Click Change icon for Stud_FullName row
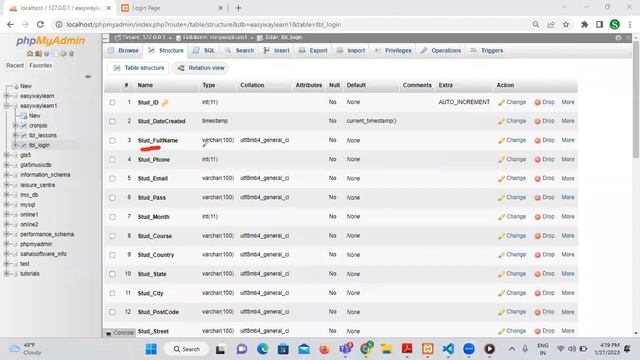 pyautogui.click(x=502, y=140)
